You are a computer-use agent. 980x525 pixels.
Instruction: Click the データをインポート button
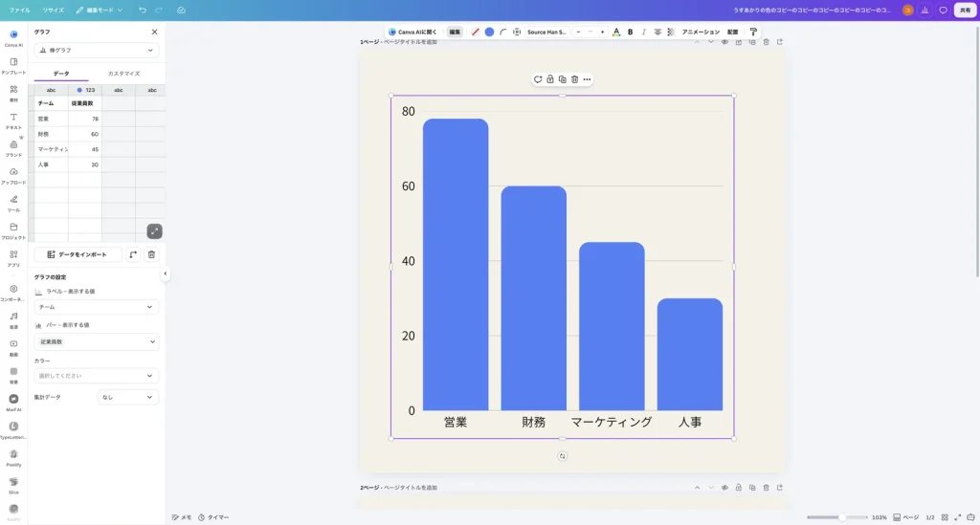point(78,254)
